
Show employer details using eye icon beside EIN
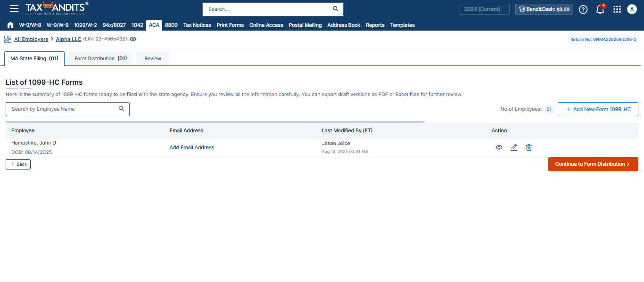(133, 39)
